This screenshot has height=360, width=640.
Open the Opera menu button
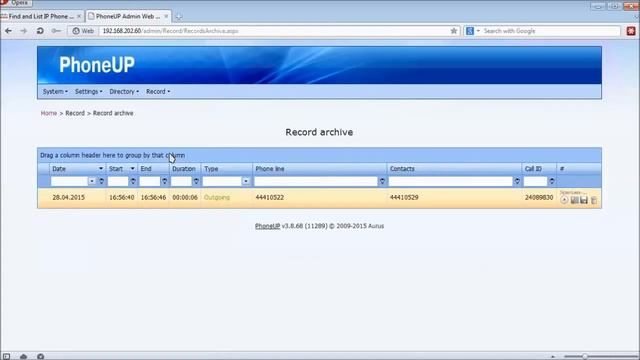[x=16, y=3]
